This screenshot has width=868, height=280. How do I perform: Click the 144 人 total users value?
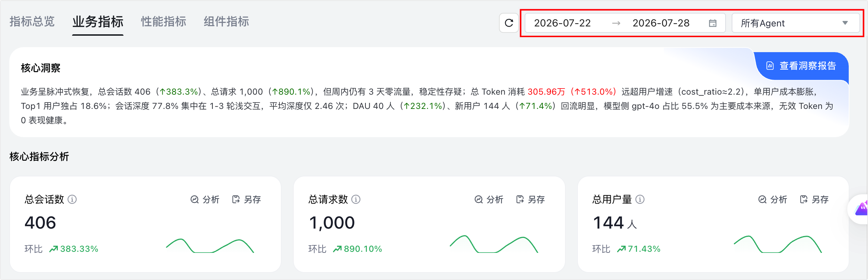point(615,223)
